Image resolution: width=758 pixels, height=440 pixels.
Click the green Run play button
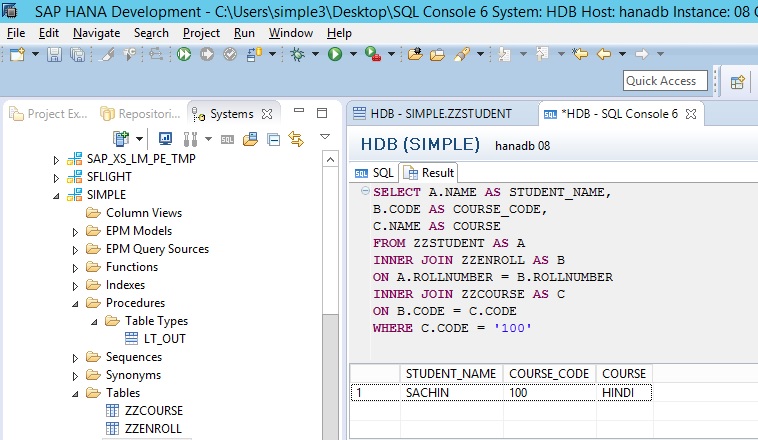click(x=335, y=54)
